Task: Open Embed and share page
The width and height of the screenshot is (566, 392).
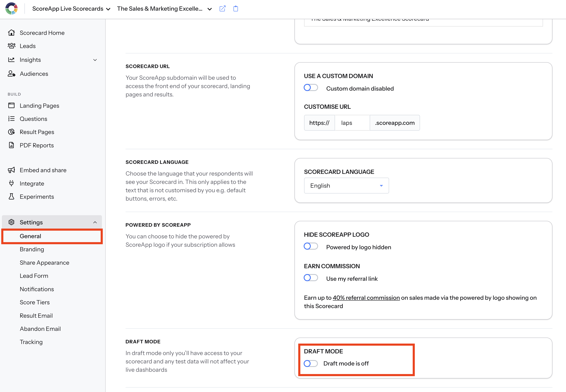Action: point(43,170)
